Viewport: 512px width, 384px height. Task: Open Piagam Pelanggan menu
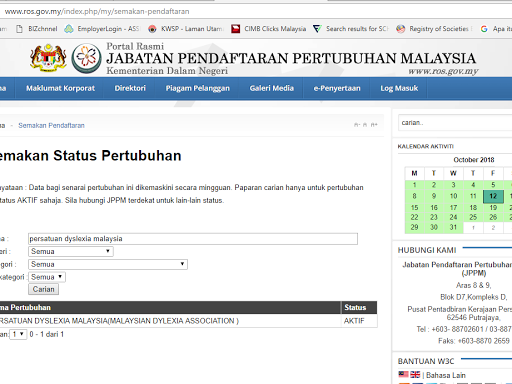(198, 88)
